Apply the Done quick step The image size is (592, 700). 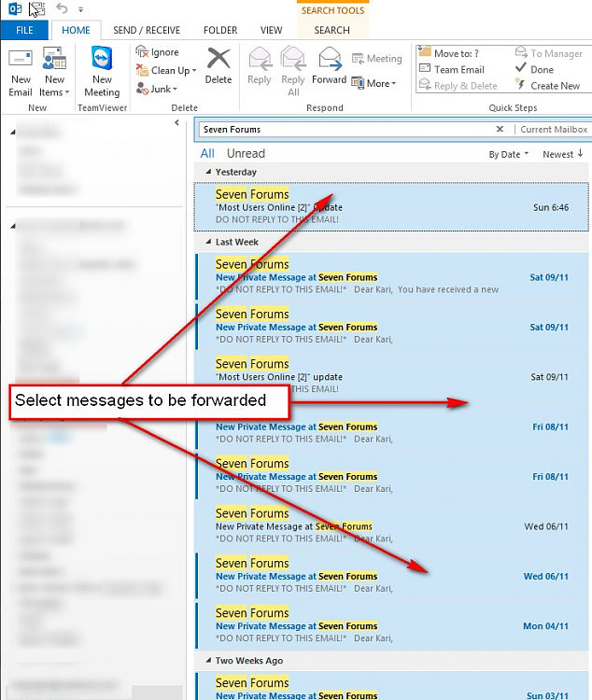coord(534,70)
